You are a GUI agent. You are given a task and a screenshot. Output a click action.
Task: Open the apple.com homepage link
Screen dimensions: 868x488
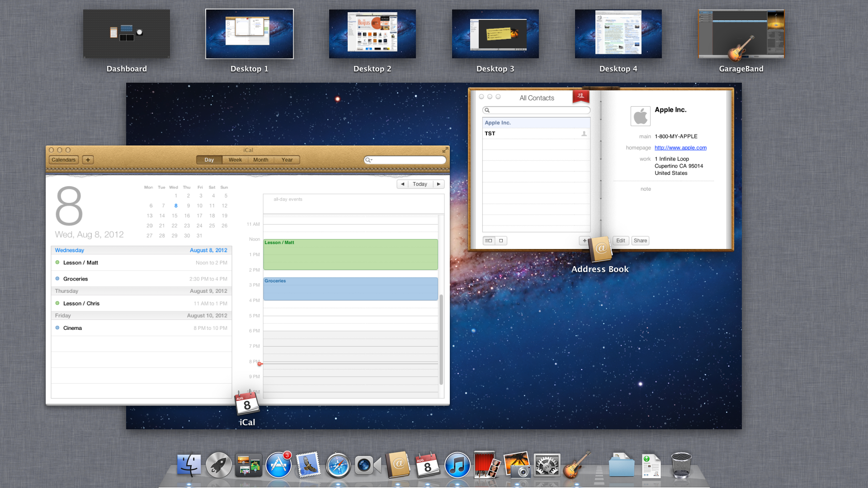coord(680,148)
